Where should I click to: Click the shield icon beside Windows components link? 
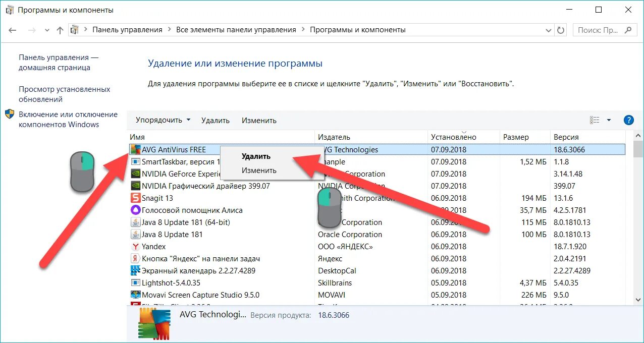[x=10, y=114]
